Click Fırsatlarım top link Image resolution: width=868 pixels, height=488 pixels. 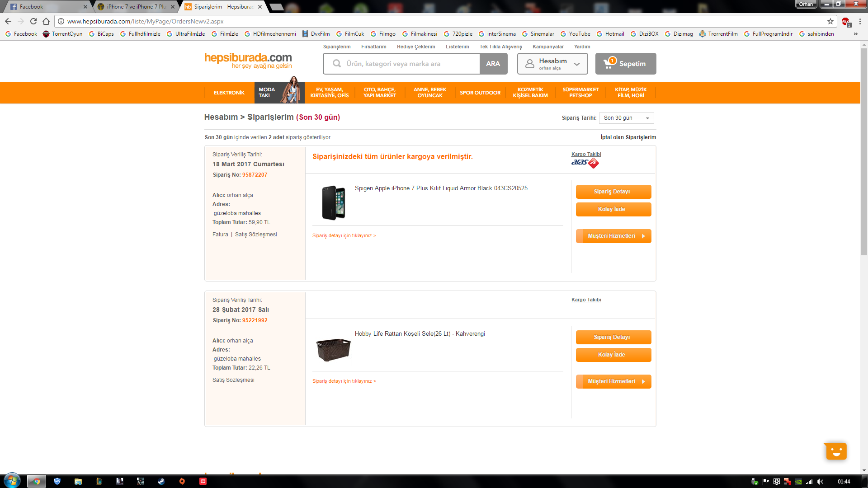(x=374, y=47)
